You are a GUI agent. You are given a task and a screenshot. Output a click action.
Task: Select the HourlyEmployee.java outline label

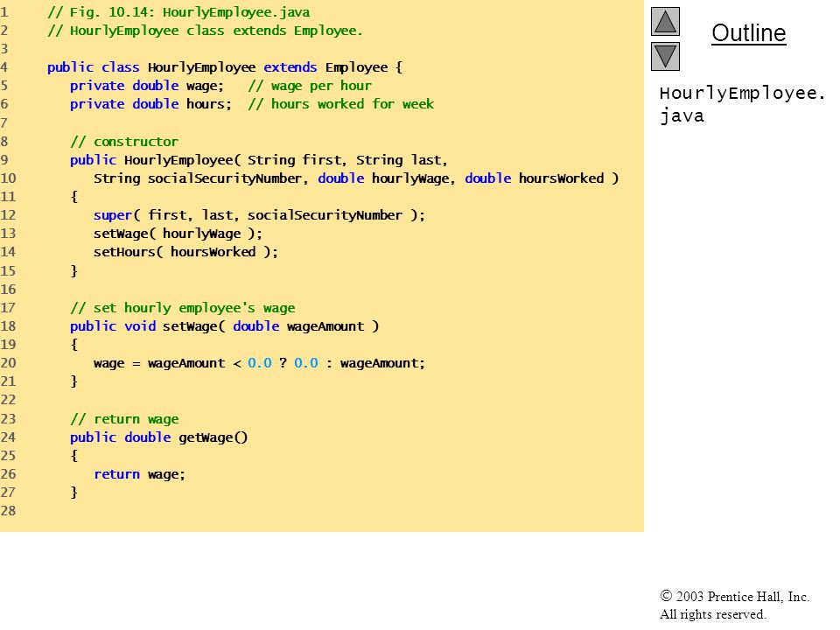click(741, 104)
